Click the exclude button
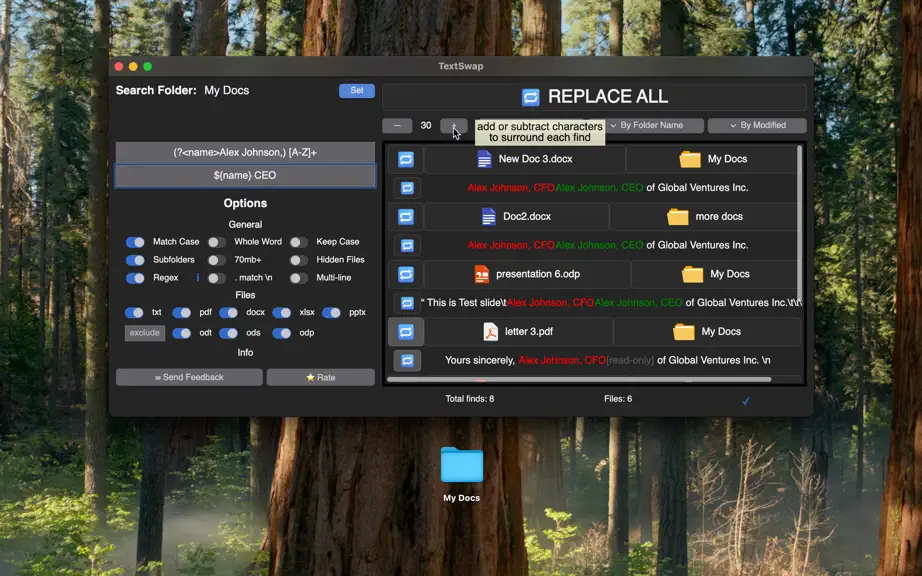922x576 pixels. pyautogui.click(x=145, y=333)
